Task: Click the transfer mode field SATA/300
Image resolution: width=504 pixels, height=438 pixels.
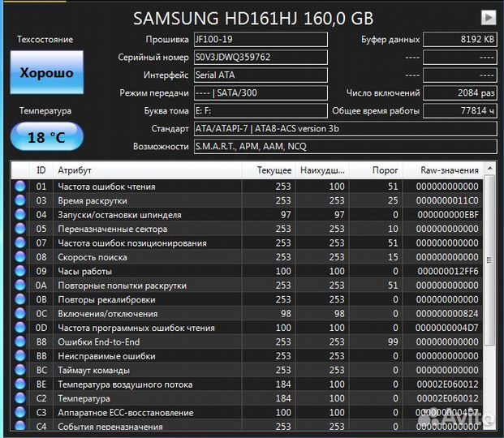Action: tap(261, 92)
